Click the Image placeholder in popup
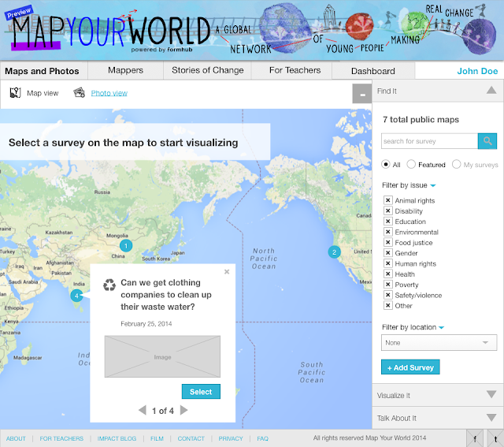504x447 pixels. [162, 356]
